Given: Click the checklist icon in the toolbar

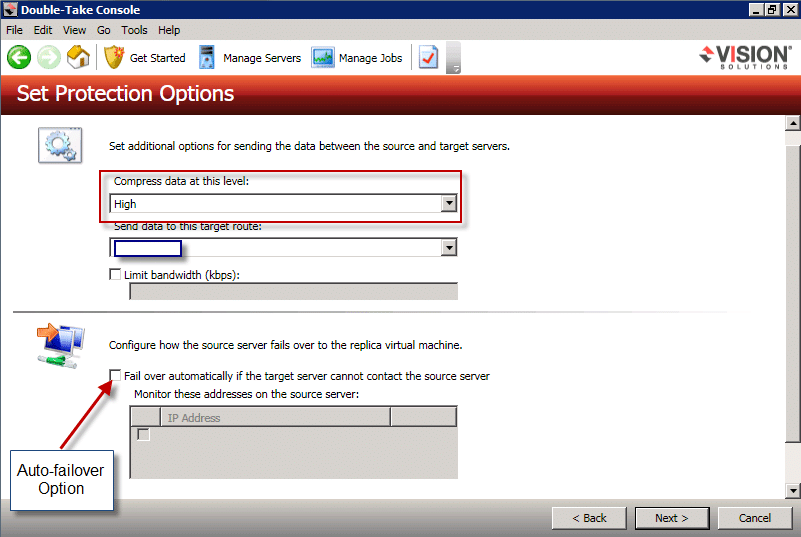Looking at the screenshot, I should (x=428, y=58).
